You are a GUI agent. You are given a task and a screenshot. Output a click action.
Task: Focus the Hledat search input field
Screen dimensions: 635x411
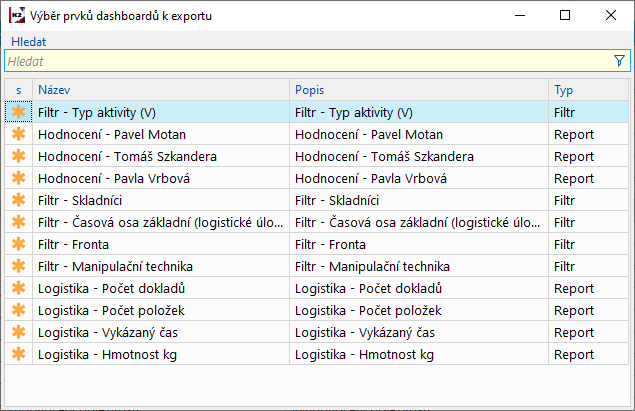tap(300, 61)
